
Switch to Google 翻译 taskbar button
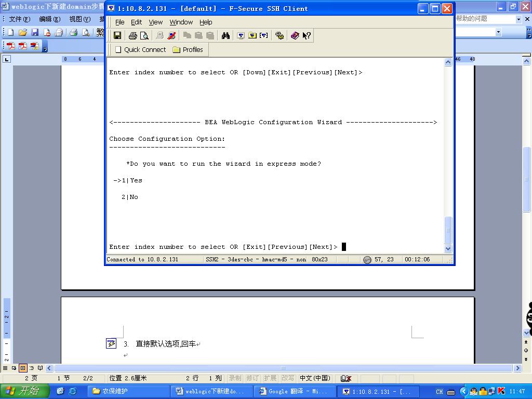(295, 391)
